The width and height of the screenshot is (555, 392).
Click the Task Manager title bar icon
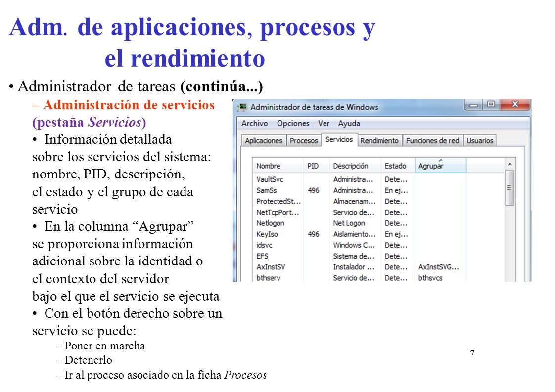click(x=243, y=107)
